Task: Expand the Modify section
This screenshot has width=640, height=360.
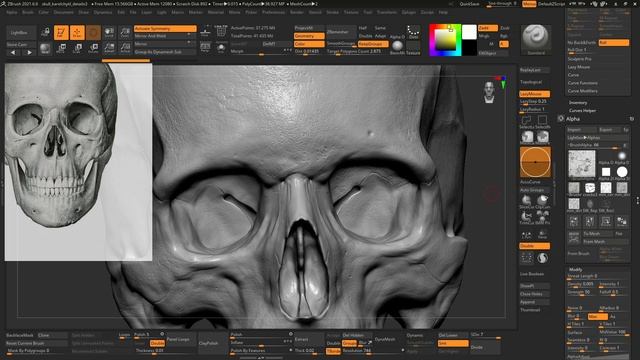Action: click(x=576, y=270)
